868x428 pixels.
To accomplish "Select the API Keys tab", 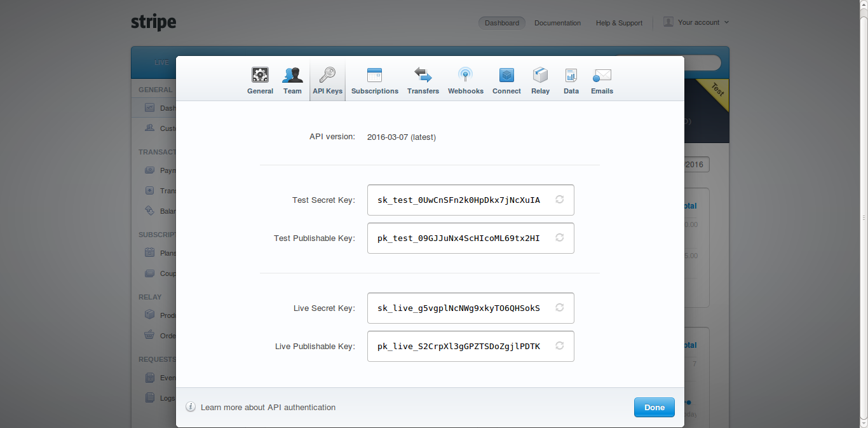I will [x=327, y=81].
